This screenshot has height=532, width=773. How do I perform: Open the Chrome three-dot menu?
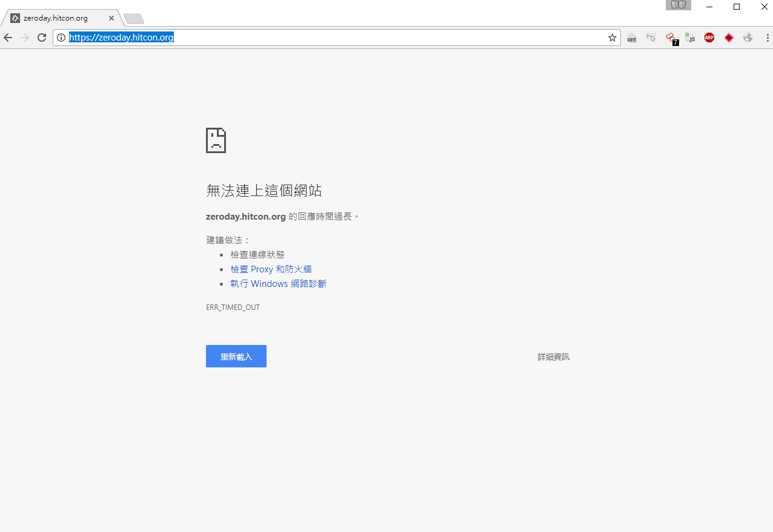tap(768, 38)
